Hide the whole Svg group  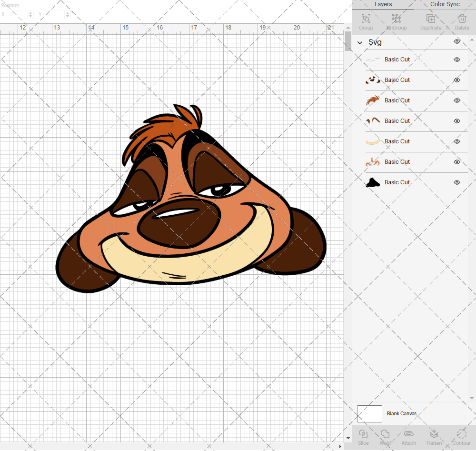(x=457, y=41)
